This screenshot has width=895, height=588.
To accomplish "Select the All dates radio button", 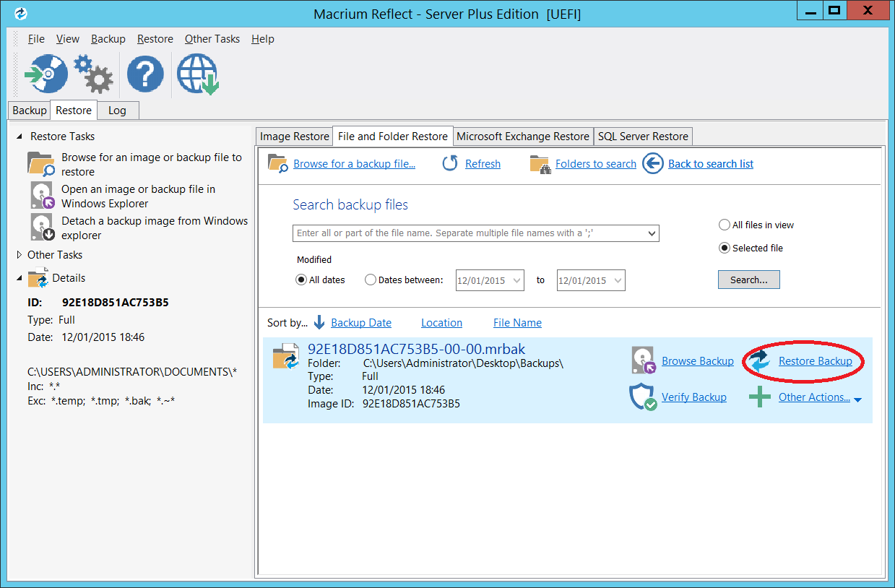I will click(302, 280).
